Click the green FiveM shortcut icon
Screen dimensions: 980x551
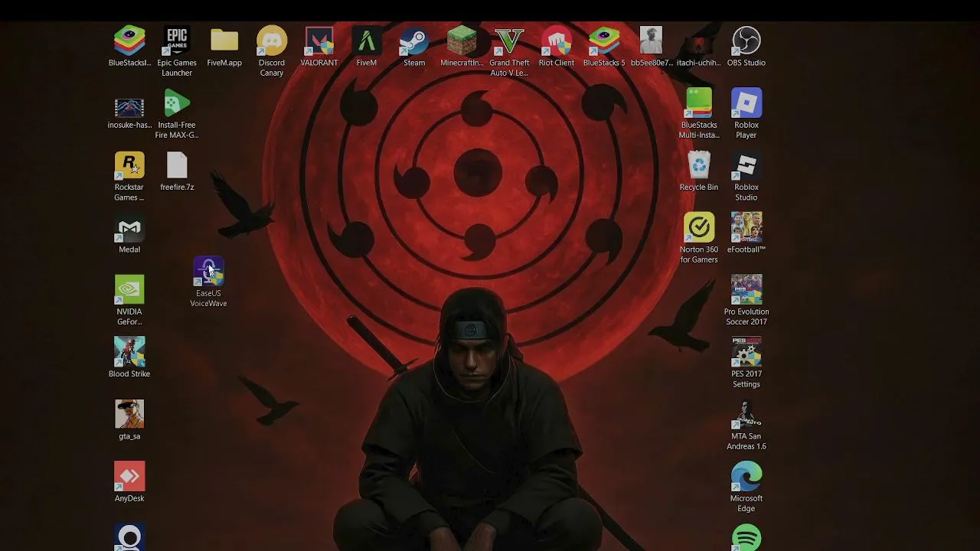click(367, 41)
